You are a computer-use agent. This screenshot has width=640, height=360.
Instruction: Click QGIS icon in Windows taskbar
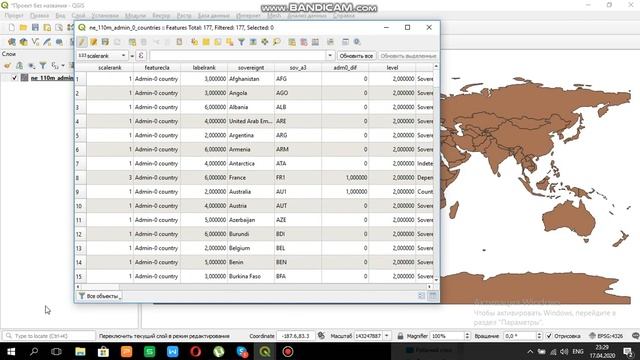pyautogui.click(x=265, y=351)
